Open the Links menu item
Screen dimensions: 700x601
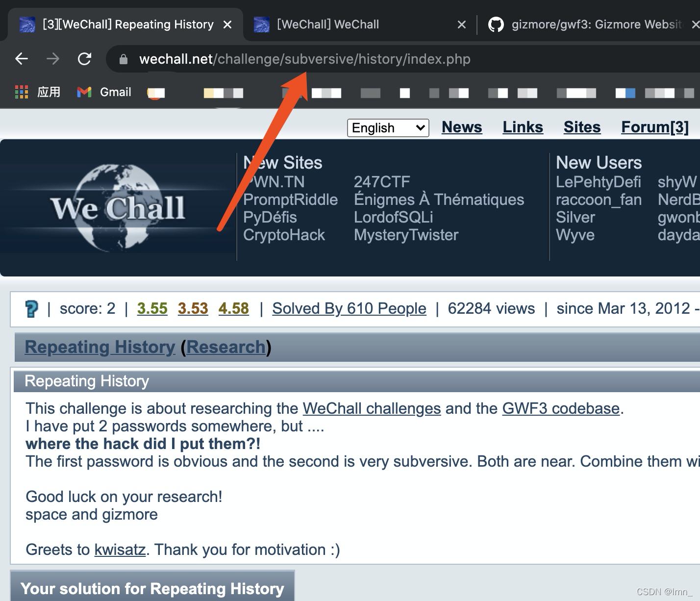click(523, 127)
